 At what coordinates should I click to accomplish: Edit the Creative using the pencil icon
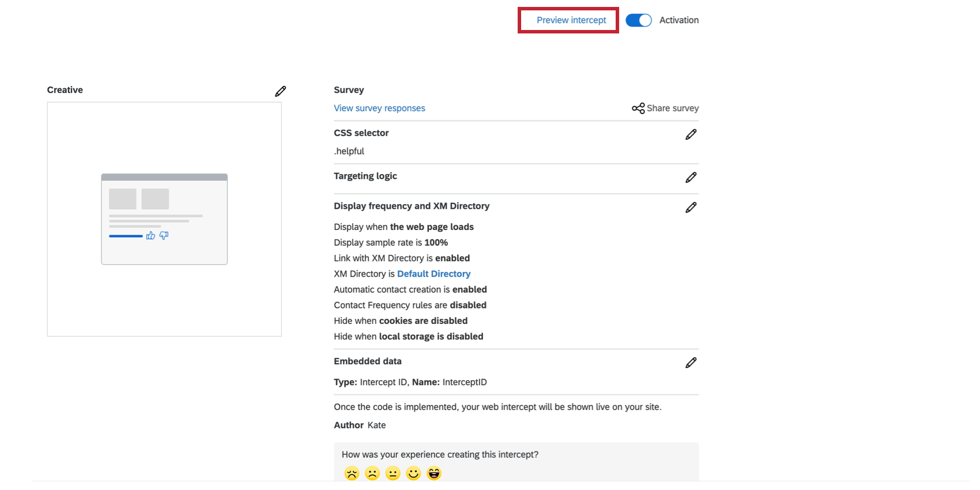(281, 91)
